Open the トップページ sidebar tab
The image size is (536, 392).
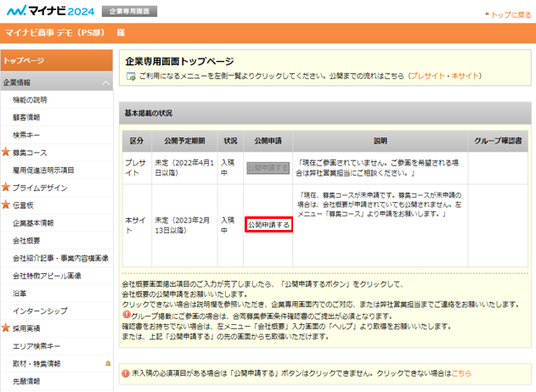click(x=56, y=61)
